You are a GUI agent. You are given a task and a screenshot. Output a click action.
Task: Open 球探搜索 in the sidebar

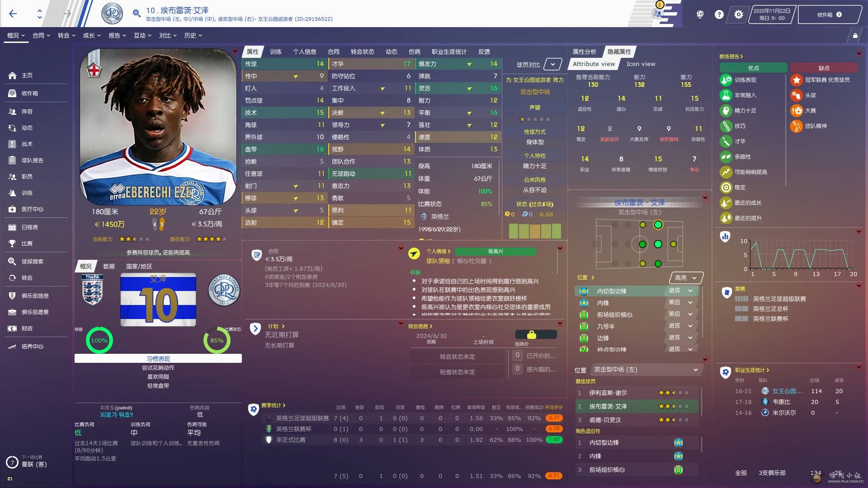coord(32,262)
